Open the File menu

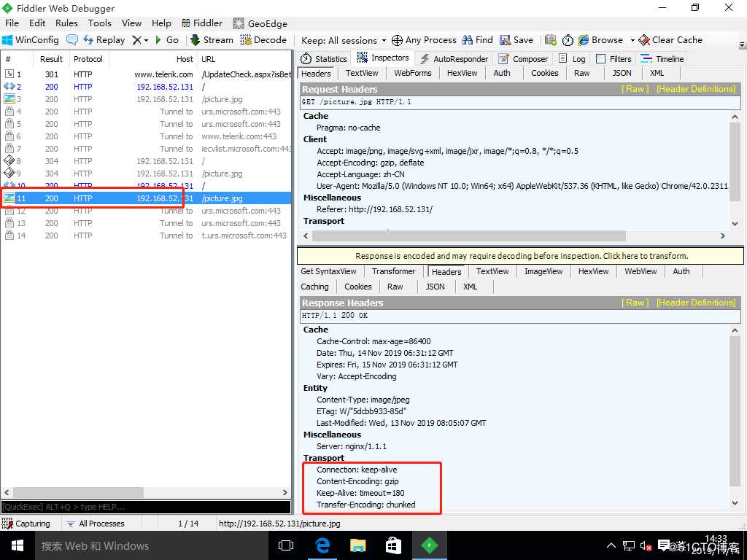12,23
